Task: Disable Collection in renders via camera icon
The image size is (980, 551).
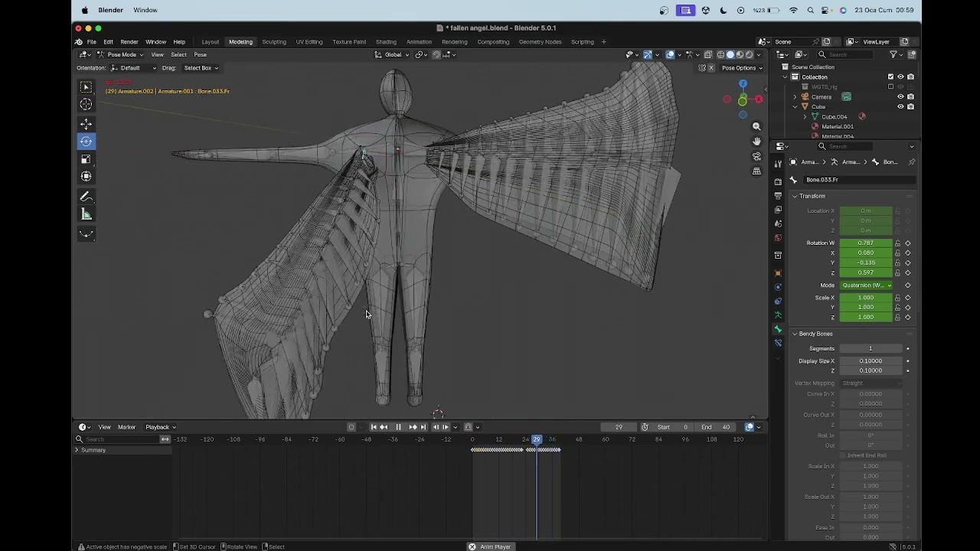Action: pos(910,77)
